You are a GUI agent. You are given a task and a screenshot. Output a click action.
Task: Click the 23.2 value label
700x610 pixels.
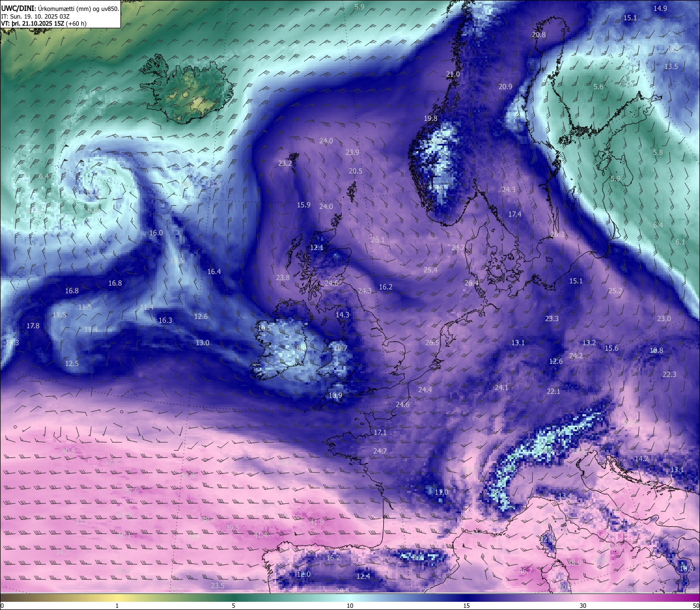[x=285, y=163]
